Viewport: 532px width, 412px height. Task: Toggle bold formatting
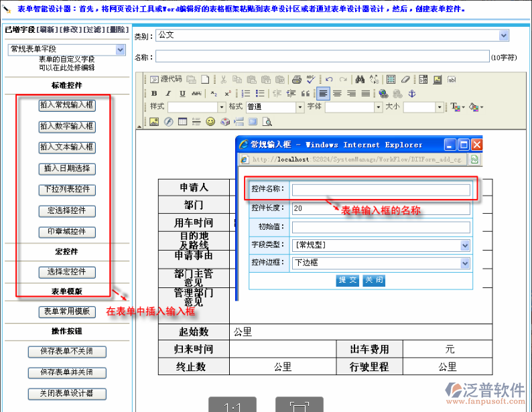point(154,93)
